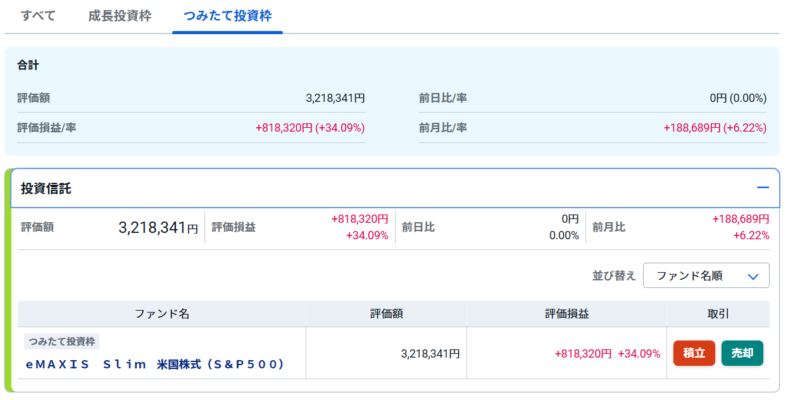The image size is (788, 400).
Task: Click the 投資信託 section title
Action: tap(46, 188)
